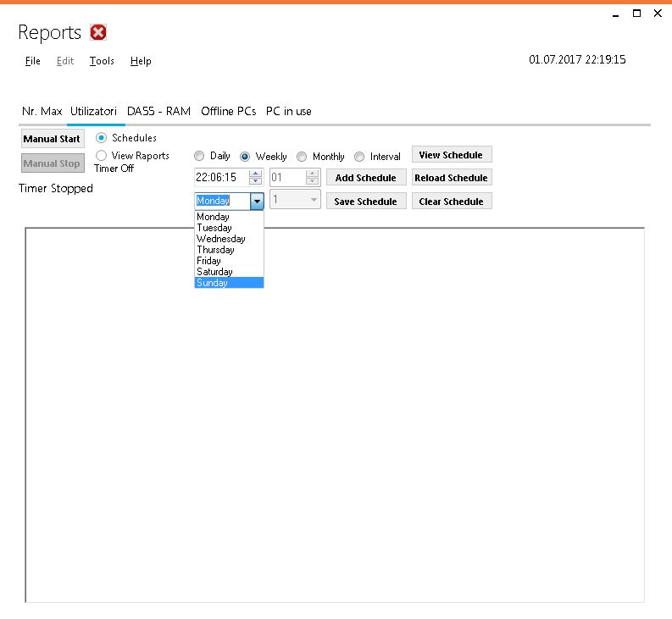Select the View Raports radio button
This screenshot has height=619, width=672.
click(x=102, y=156)
